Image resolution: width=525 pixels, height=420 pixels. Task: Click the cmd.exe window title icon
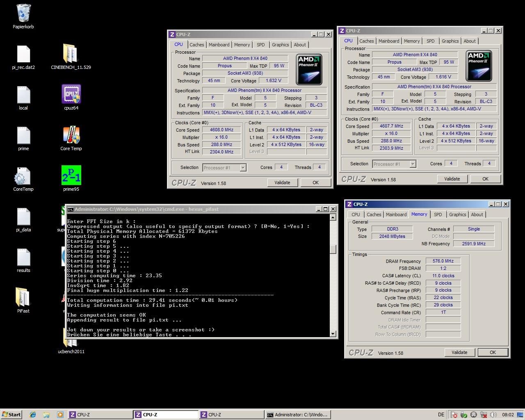coord(71,209)
